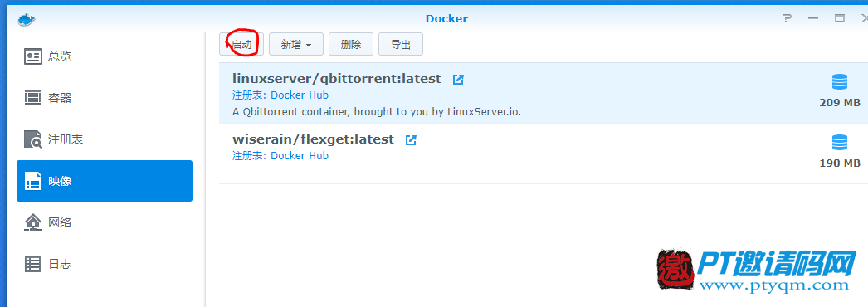Click the 删除 delete button
The width and height of the screenshot is (868, 307).
[351, 44]
